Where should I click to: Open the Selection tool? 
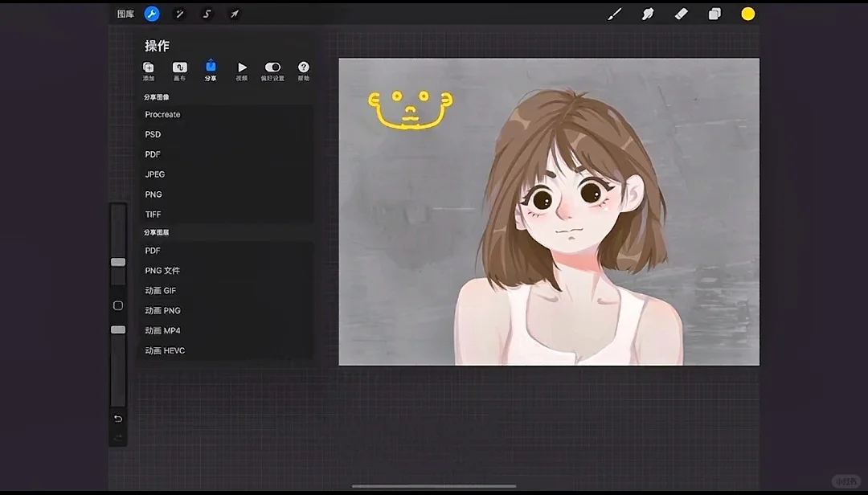coord(206,14)
